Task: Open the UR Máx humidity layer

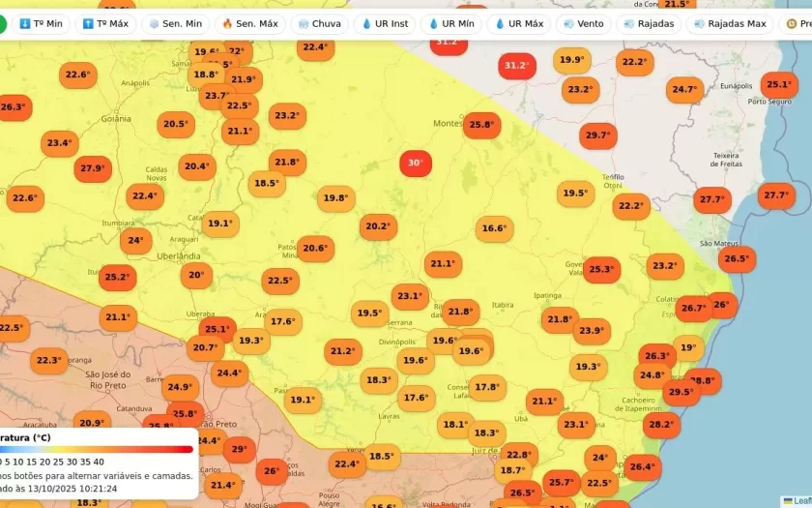Action: [519, 23]
